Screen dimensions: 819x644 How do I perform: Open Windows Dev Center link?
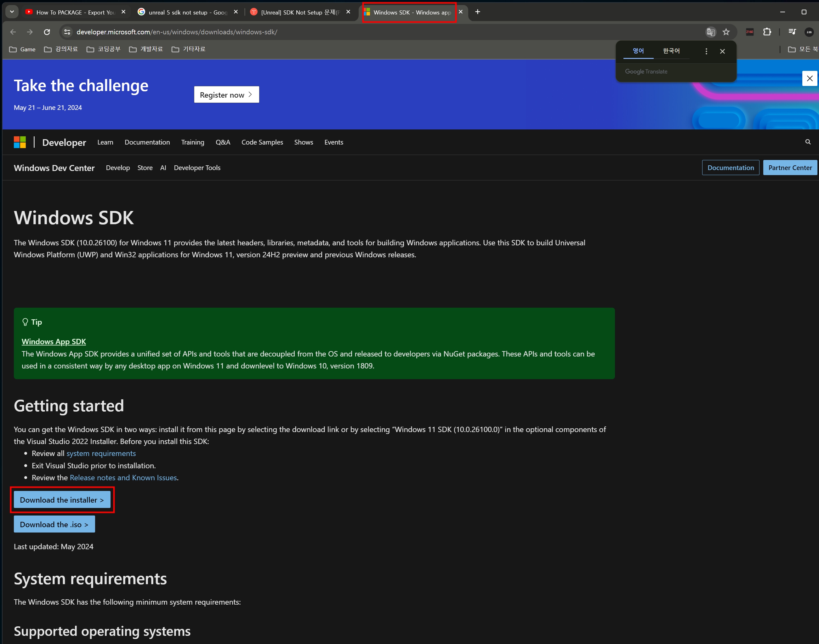coord(54,168)
